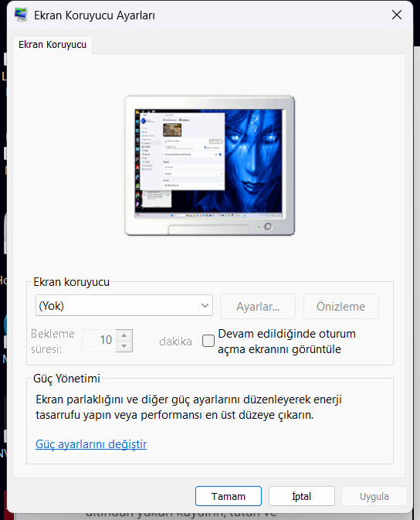
Task: Open the (Yok) screen saver combo box
Action: point(124,305)
